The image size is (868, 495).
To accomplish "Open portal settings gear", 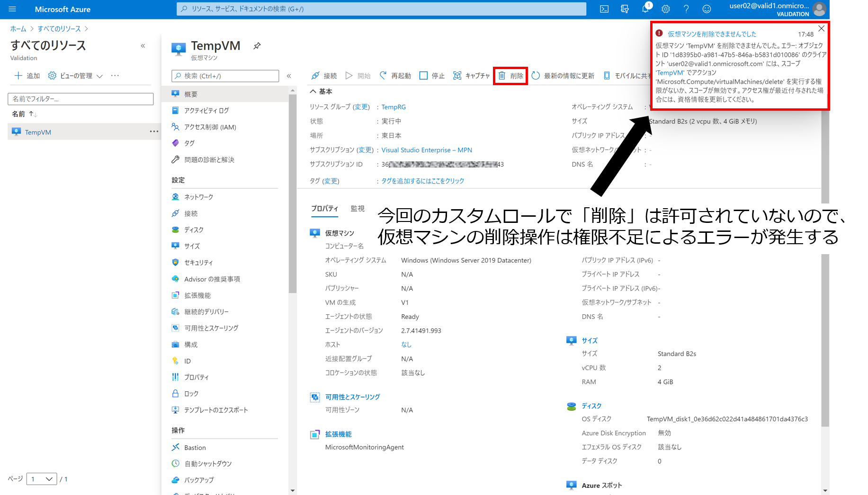I will 666,9.
